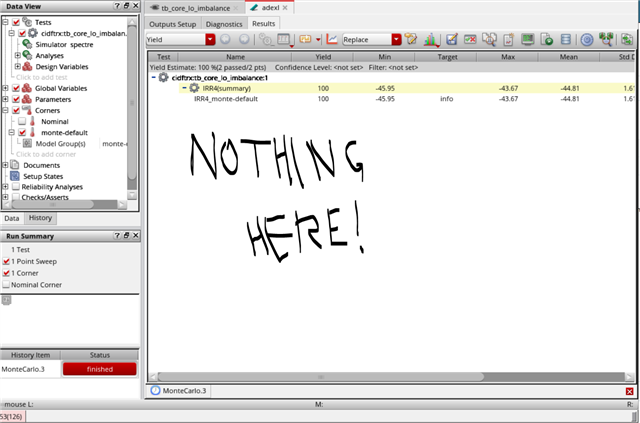Viewport: 640px width, 423px height.
Task: Click the red finished status button
Action: click(99, 369)
